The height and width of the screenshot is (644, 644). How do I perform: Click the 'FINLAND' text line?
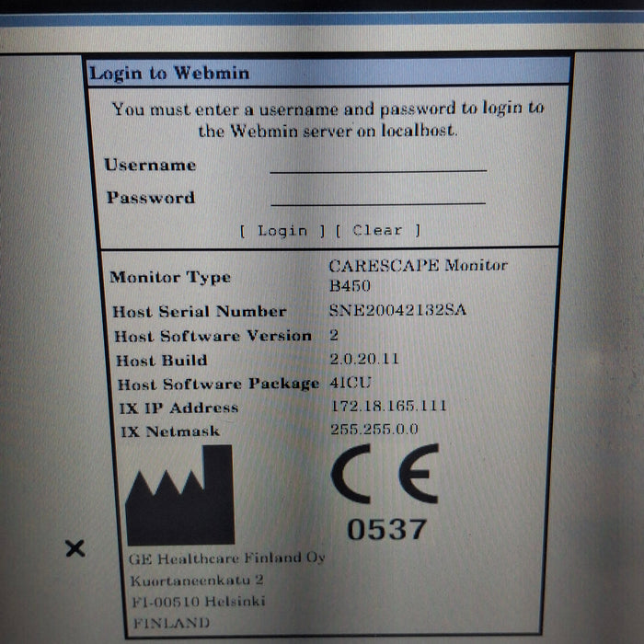pos(171,623)
